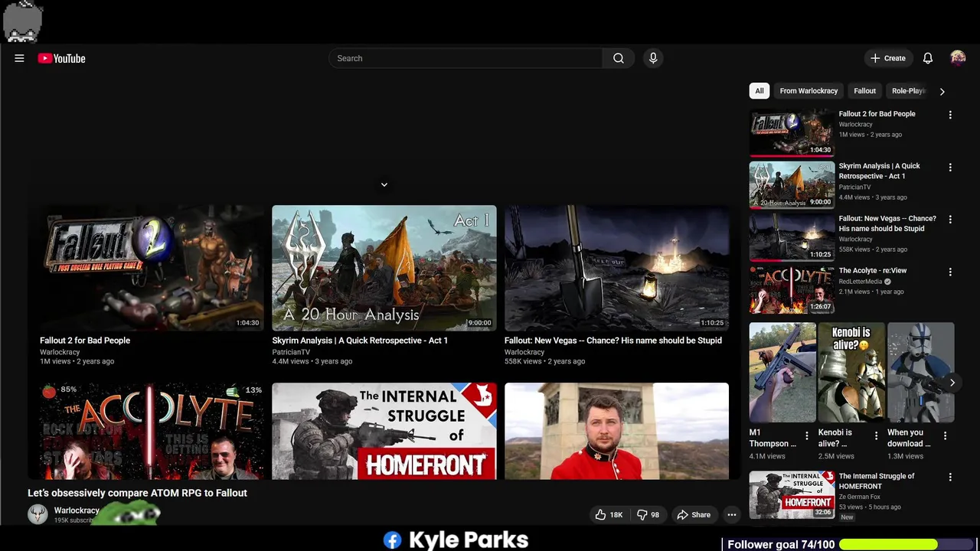Screen dimensions: 980x551
Task: Click RedLetterMedia channel name in sidebar
Action: (x=861, y=282)
